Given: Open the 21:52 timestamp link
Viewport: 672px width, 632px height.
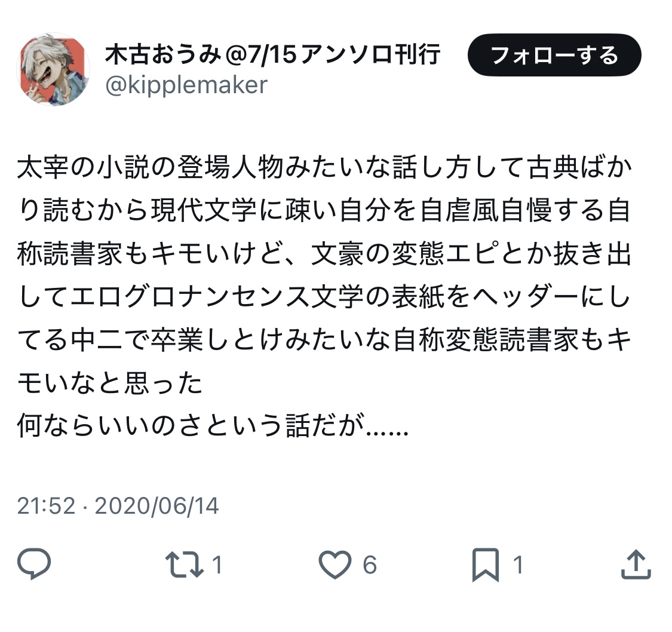Looking at the screenshot, I should tap(46, 505).
